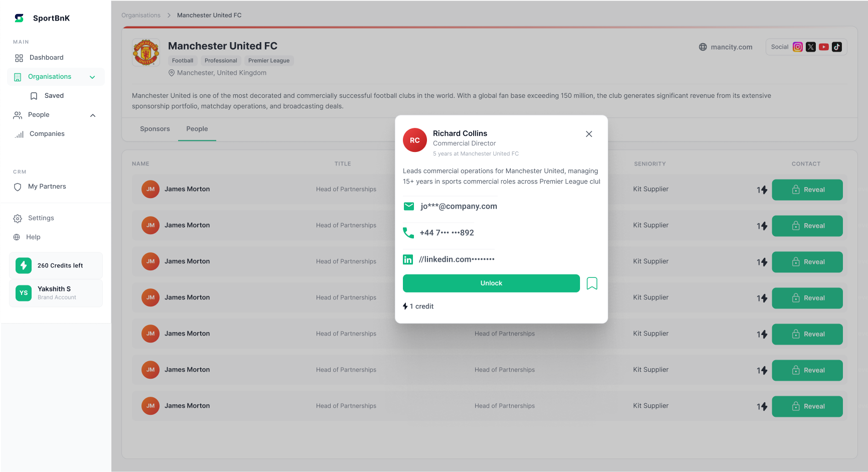Open the Yakshith S brand account
The width and height of the screenshot is (868, 472).
[x=56, y=293]
